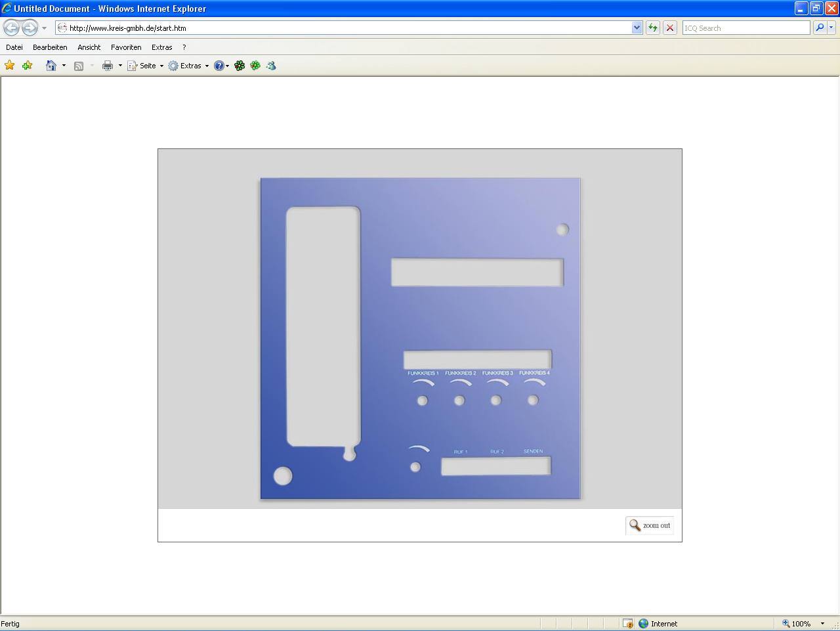Open the status bar zoom level dropdown
Image resolution: width=840 pixels, height=631 pixels.
(x=822, y=624)
